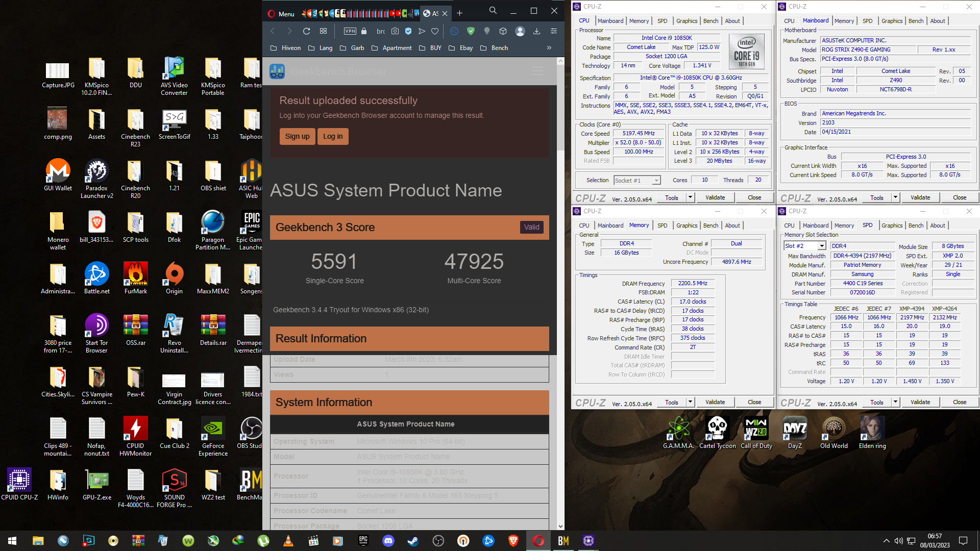
Task: Open a new browser tab
Action: click(x=459, y=13)
